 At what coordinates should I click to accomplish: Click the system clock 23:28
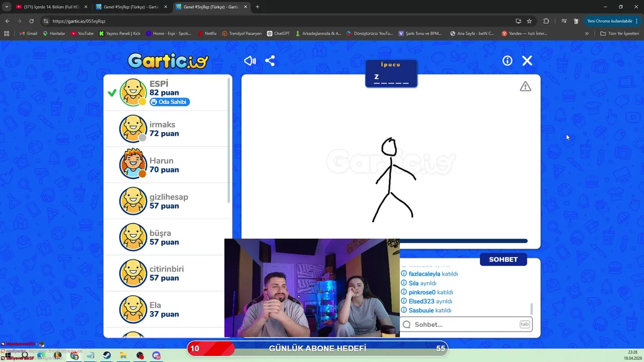[x=632, y=352]
